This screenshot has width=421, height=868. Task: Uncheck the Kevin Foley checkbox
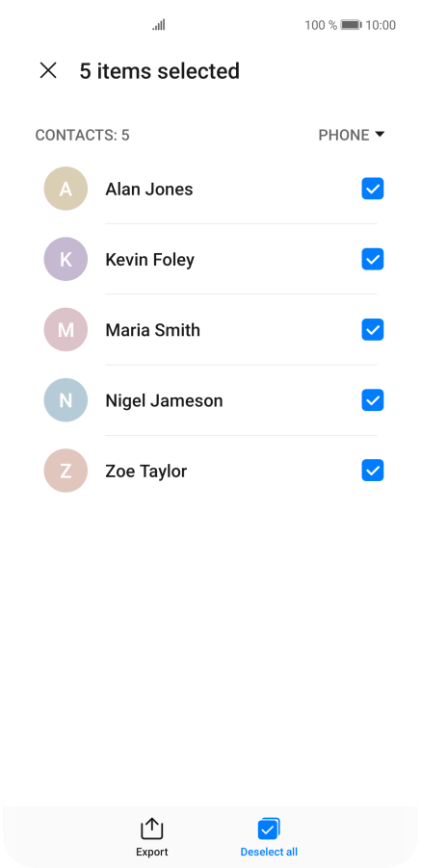(x=372, y=259)
